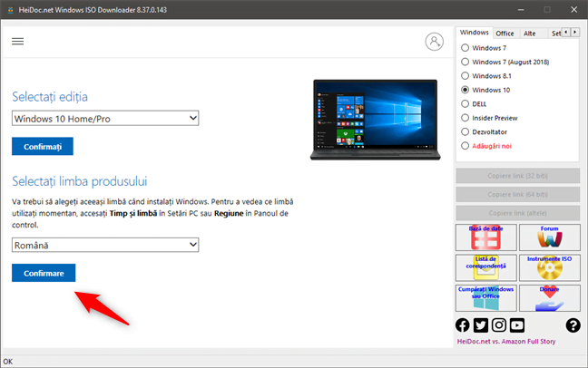Select the Dezvoltator radio button
588x368 pixels.
click(x=465, y=132)
